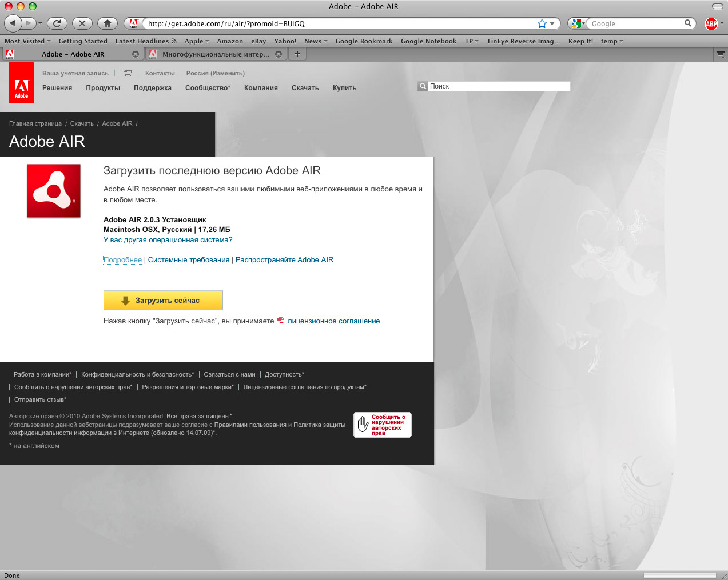This screenshot has width=728, height=580.
Task: Click the Keep It! bookmark
Action: tap(580, 41)
